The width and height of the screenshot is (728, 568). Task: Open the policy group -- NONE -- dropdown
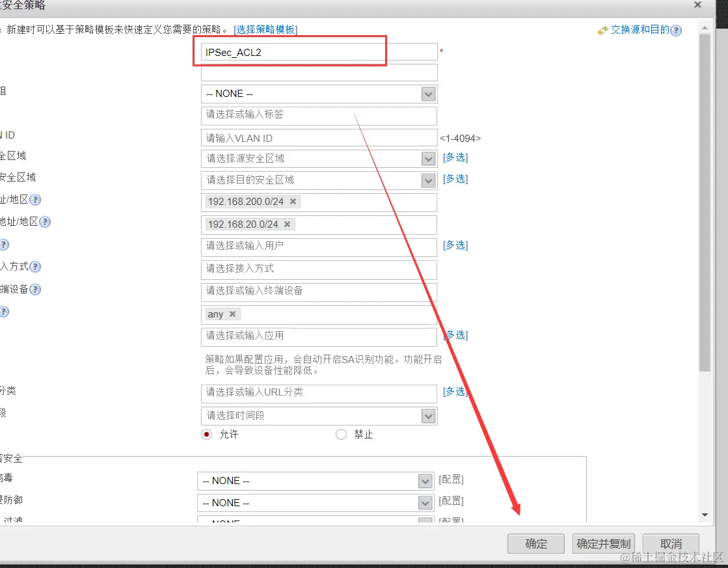pos(319,94)
